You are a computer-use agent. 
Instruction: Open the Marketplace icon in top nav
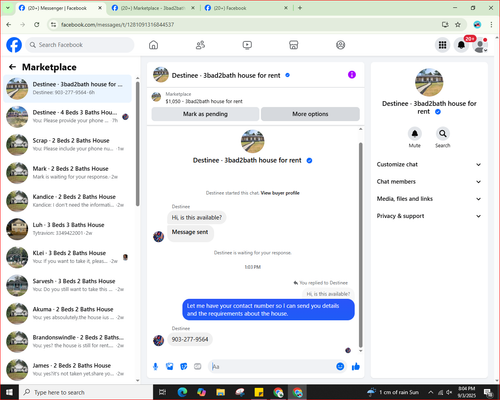click(293, 45)
